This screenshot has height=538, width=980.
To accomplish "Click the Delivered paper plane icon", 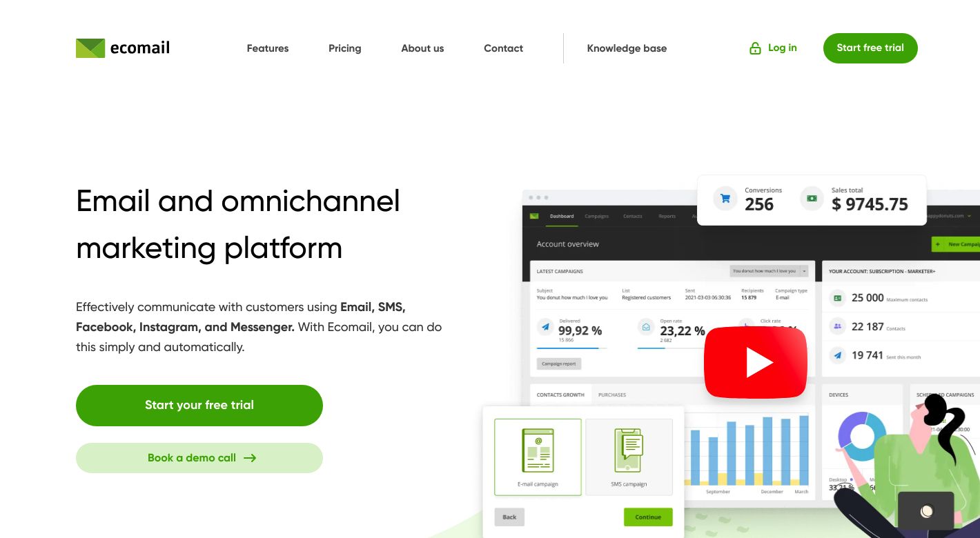I will (546, 327).
